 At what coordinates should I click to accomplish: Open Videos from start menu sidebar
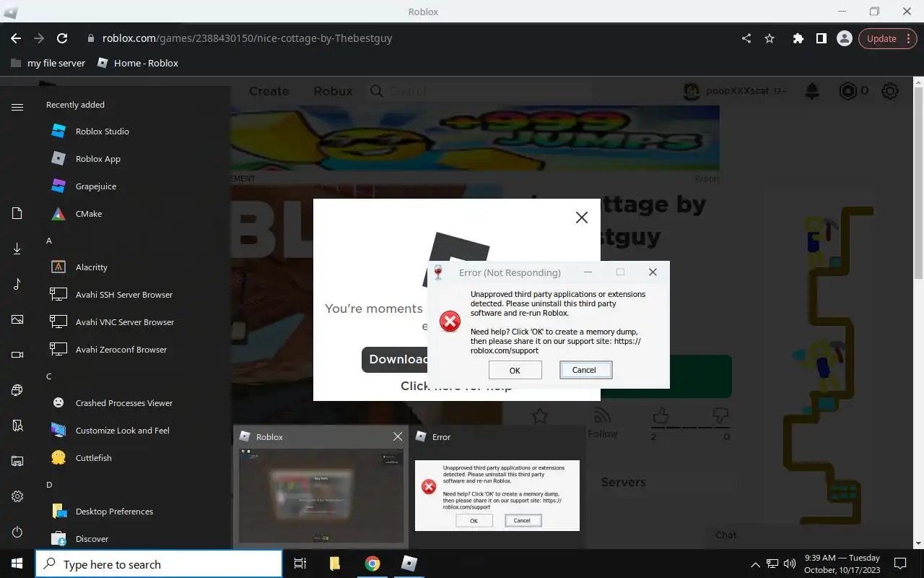[x=17, y=355]
